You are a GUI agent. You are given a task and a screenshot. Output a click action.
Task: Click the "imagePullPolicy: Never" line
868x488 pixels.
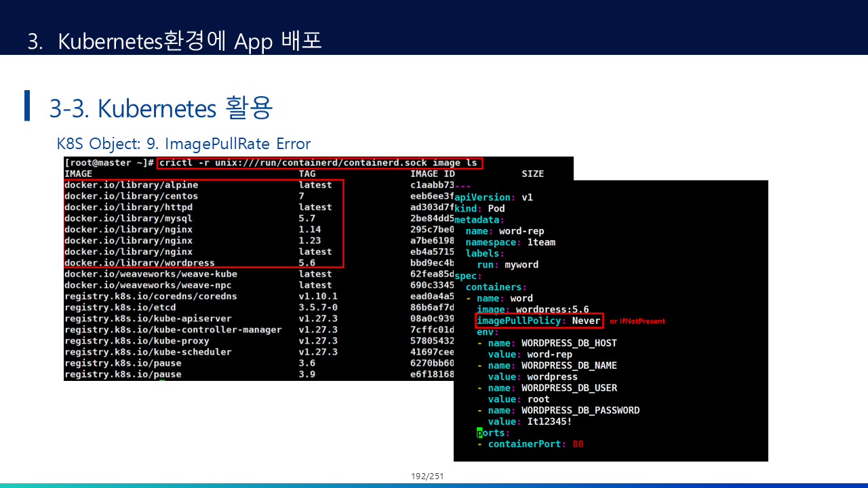click(x=539, y=321)
